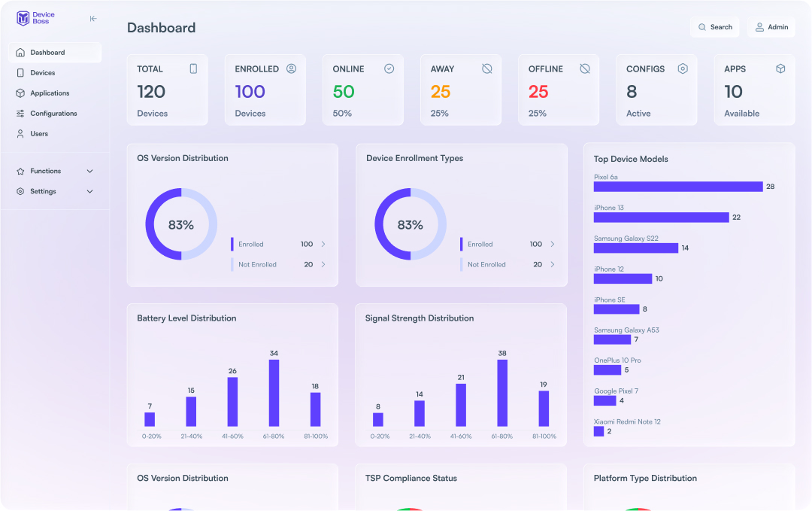
Task: Click the 61-80% bar in Battery Level Distribution
Action: [274, 393]
